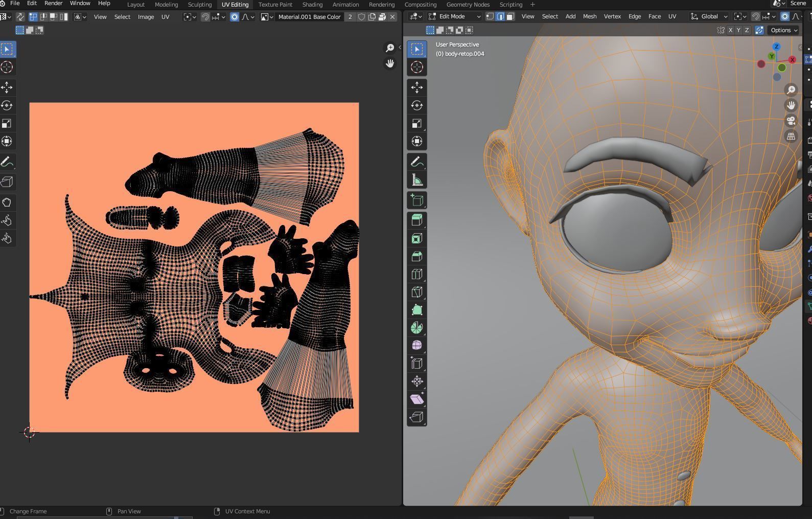Select the Knife tool

coord(417,292)
